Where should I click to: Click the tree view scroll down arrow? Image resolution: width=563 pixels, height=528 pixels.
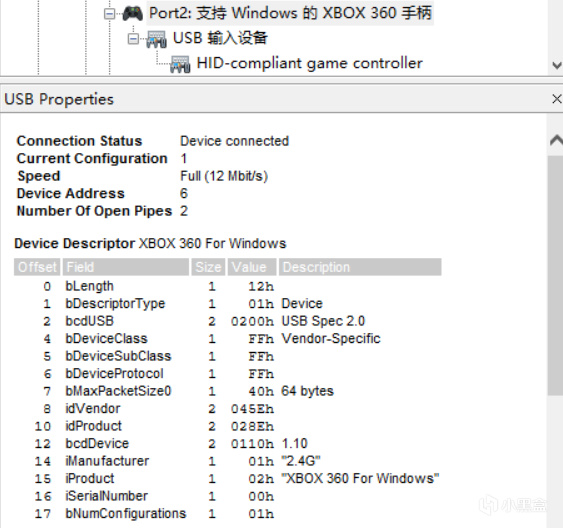[x=557, y=65]
